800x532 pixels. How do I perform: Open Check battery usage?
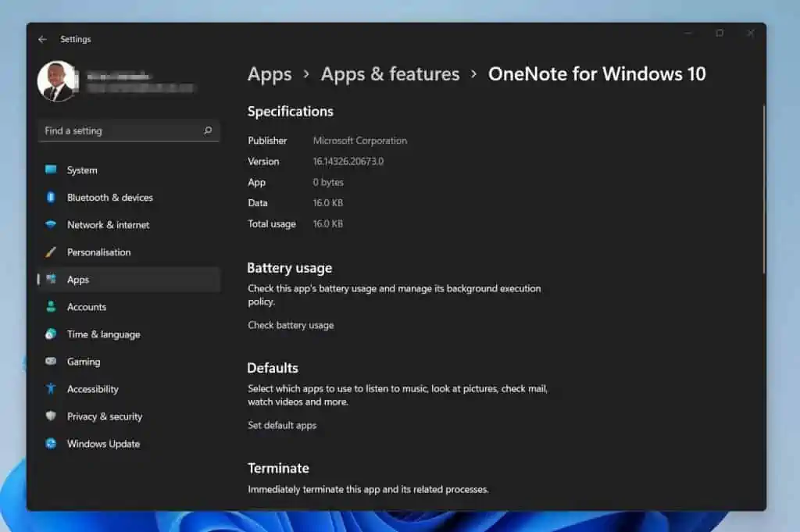point(290,325)
